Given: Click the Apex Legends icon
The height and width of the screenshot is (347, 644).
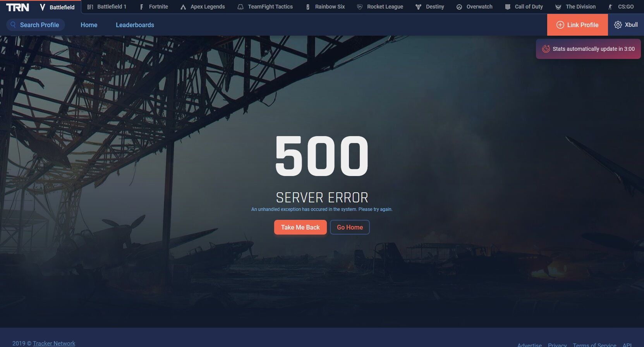Looking at the screenshot, I should click(x=183, y=7).
